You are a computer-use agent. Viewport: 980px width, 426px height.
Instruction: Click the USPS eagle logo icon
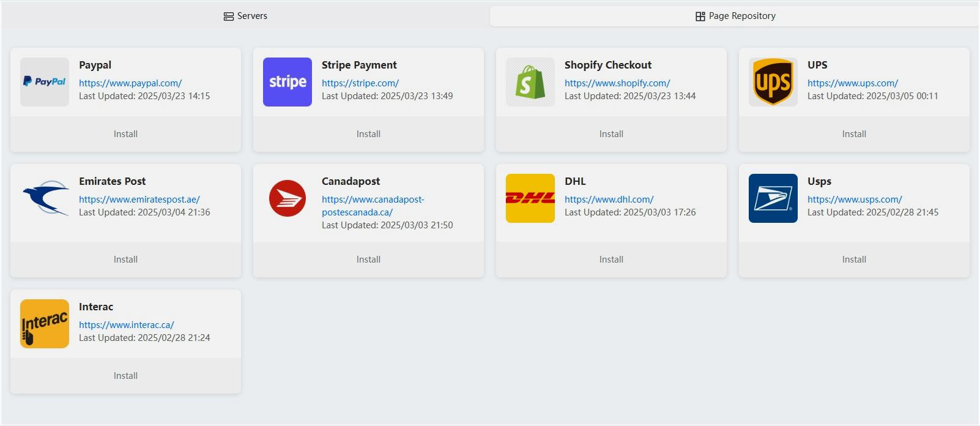(x=773, y=198)
